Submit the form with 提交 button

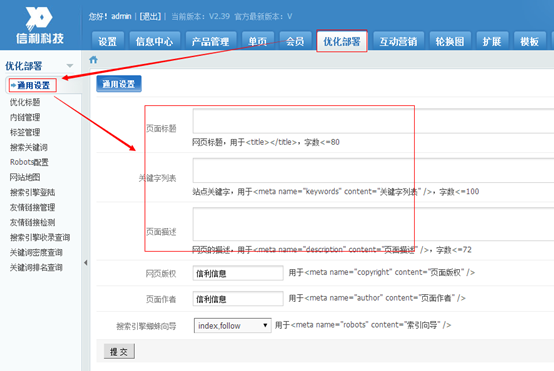(x=119, y=351)
